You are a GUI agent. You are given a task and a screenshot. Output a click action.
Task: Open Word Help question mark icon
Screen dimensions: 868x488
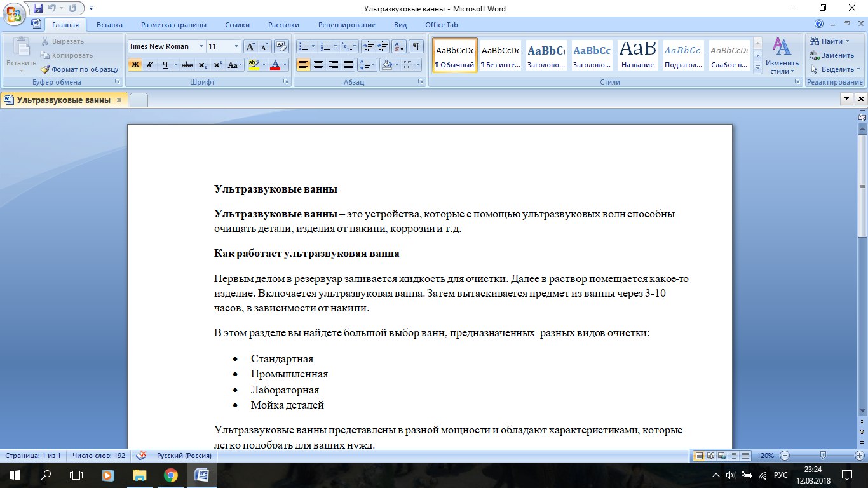click(819, 24)
